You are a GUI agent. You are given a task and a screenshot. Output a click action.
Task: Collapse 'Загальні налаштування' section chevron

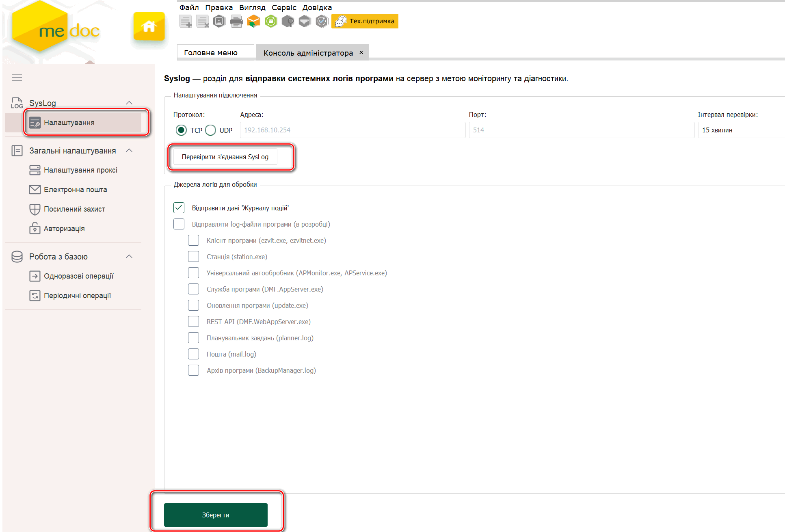click(x=129, y=151)
